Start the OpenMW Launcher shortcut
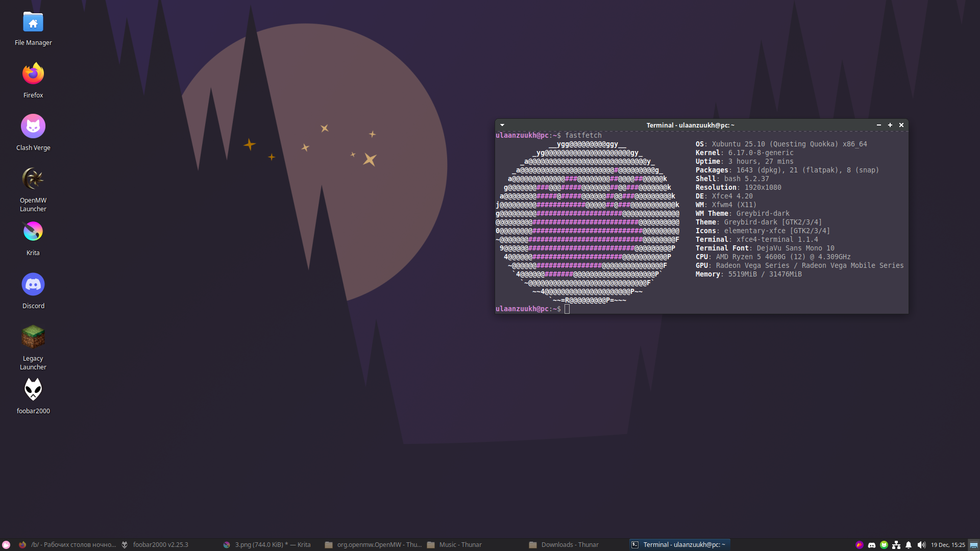 [33, 179]
